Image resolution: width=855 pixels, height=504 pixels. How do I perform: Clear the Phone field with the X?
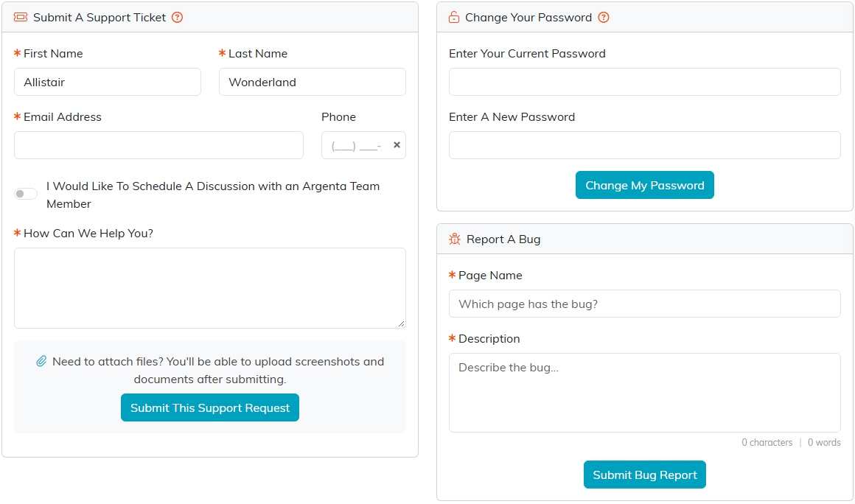[397, 145]
